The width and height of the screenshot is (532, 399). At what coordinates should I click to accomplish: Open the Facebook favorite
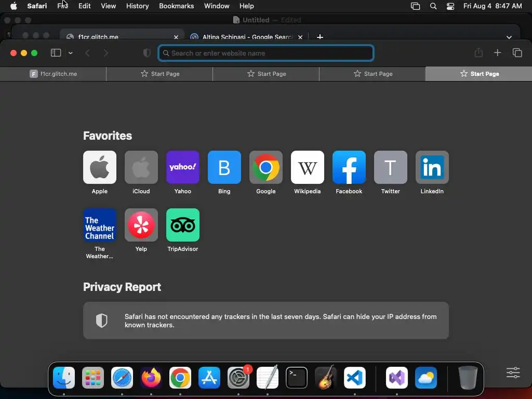(x=349, y=167)
